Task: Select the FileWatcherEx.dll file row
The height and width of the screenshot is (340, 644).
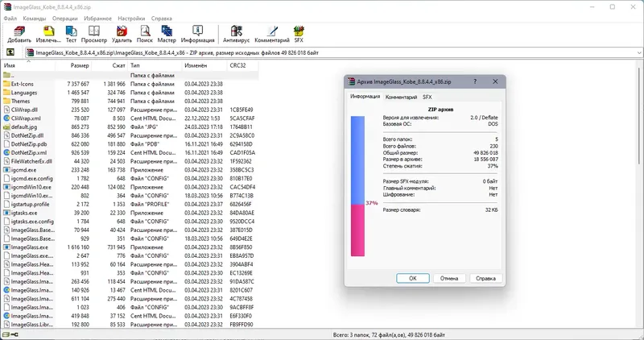Action: tap(130, 161)
